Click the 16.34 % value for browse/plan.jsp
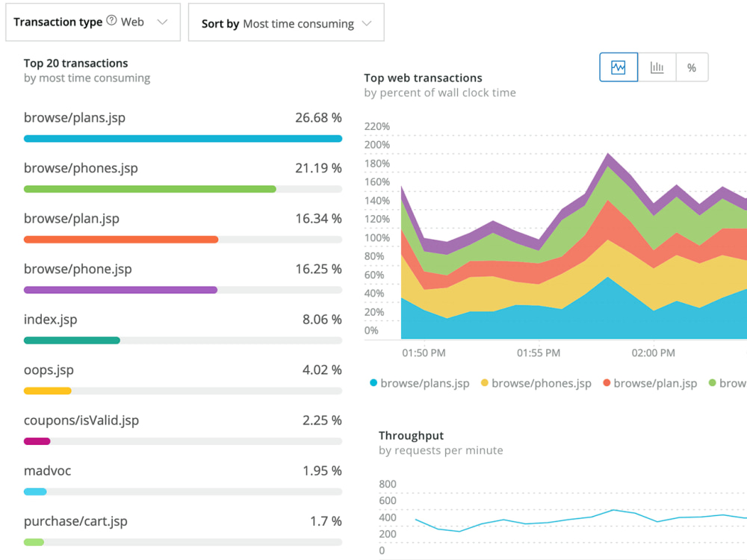Image resolution: width=747 pixels, height=560 pixels. pos(318,219)
